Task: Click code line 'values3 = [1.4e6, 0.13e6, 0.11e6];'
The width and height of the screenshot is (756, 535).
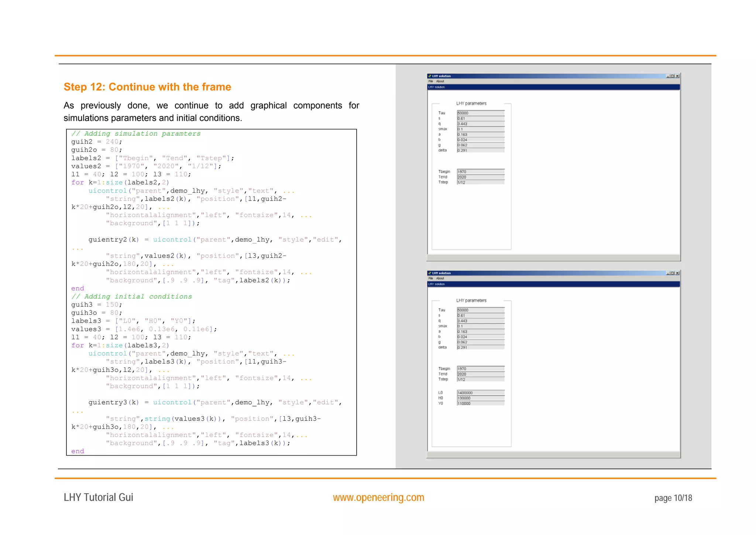Action: pos(144,329)
